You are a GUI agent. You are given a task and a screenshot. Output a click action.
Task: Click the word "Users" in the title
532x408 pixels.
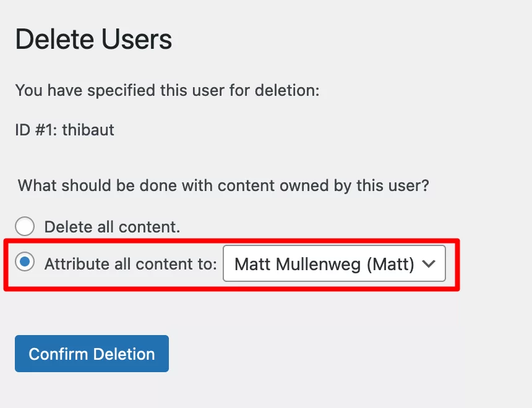point(136,40)
